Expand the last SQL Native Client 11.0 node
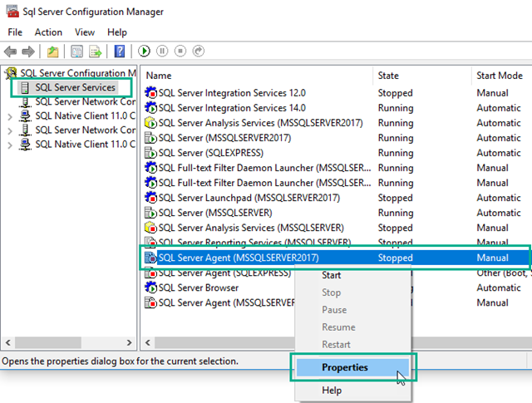 [x=9, y=145]
